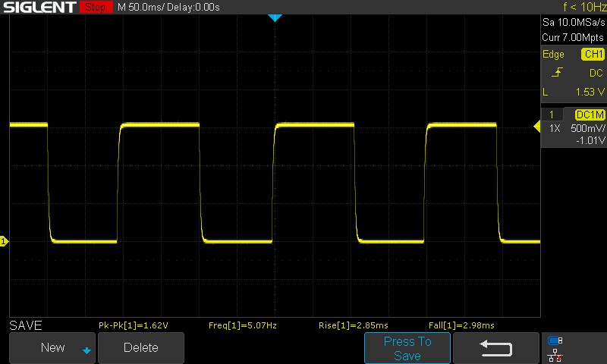Click the yellow trigger level arrow
Image resolution: width=607 pixels, height=364 pixels.
[537, 126]
